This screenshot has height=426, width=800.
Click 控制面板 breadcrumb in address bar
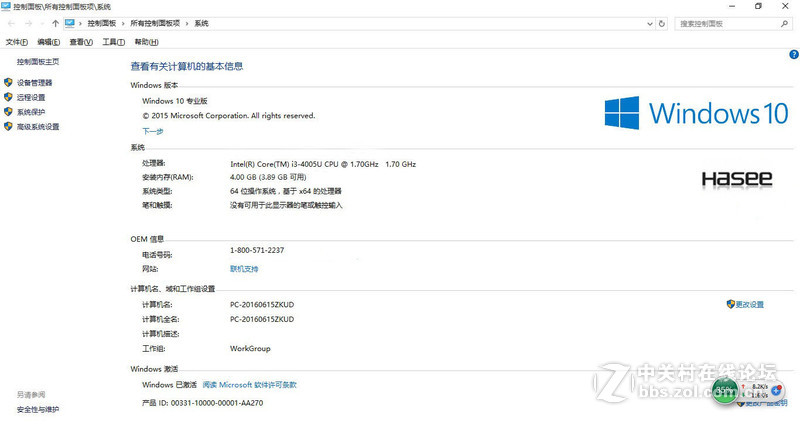click(102, 23)
